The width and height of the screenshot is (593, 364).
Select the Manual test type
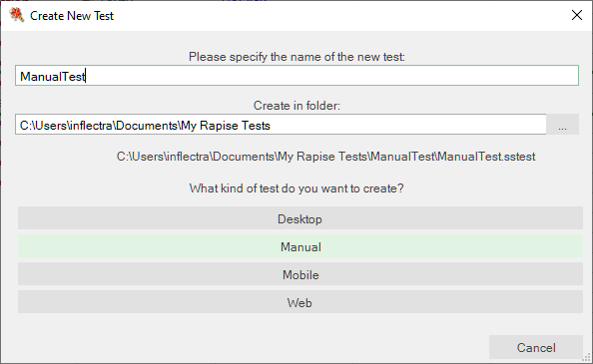[300, 246]
